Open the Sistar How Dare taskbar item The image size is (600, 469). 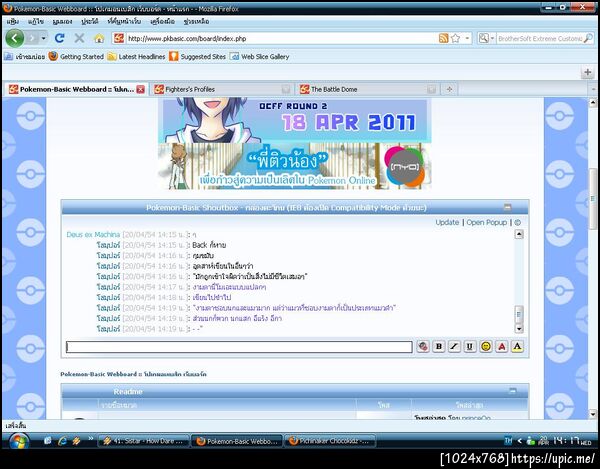144,441
